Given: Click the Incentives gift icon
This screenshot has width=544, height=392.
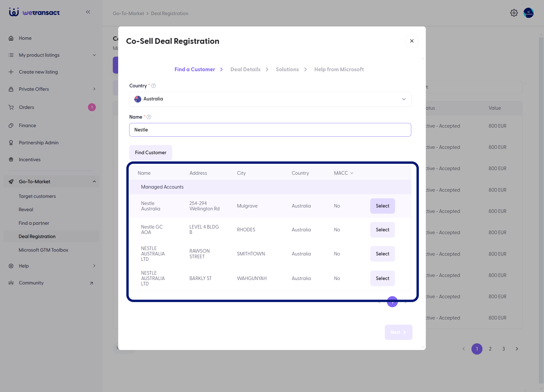Looking at the screenshot, I should tap(11, 160).
